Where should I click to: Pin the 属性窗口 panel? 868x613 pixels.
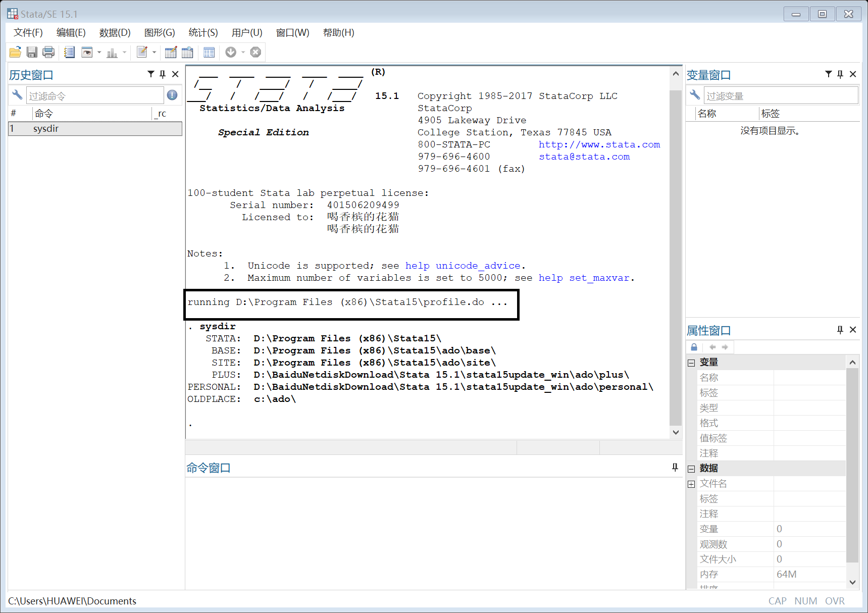[840, 330]
